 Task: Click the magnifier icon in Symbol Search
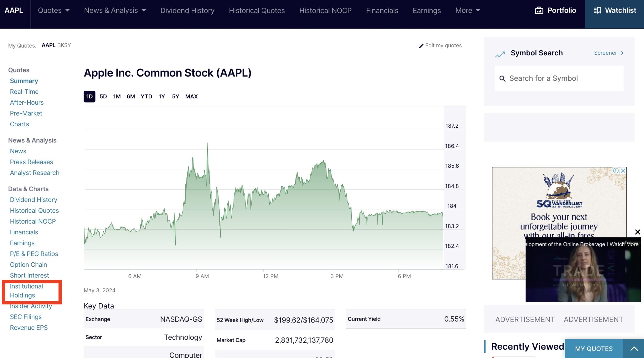(502, 79)
